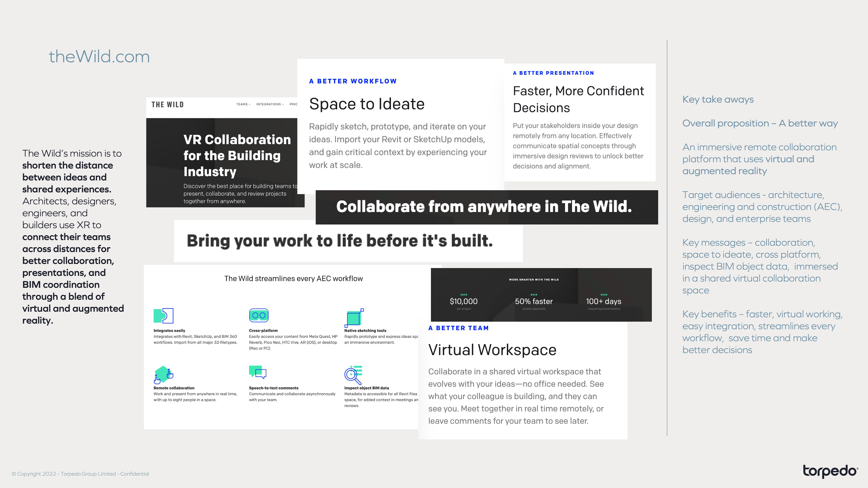Click the Cross-platform VR headset icon
This screenshot has height=488, width=868.
click(258, 315)
